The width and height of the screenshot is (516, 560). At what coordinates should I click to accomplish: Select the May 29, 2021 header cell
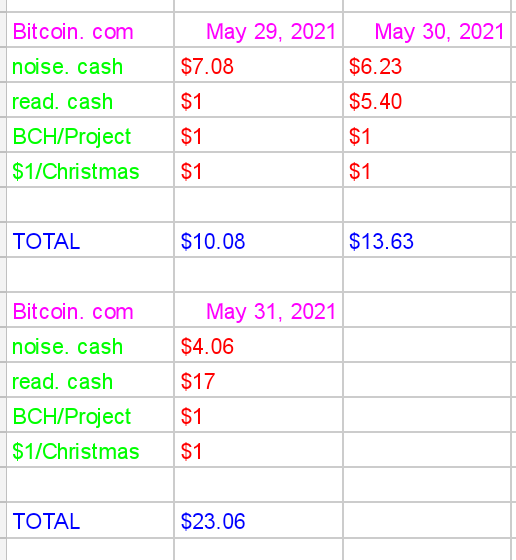pyautogui.click(x=259, y=30)
